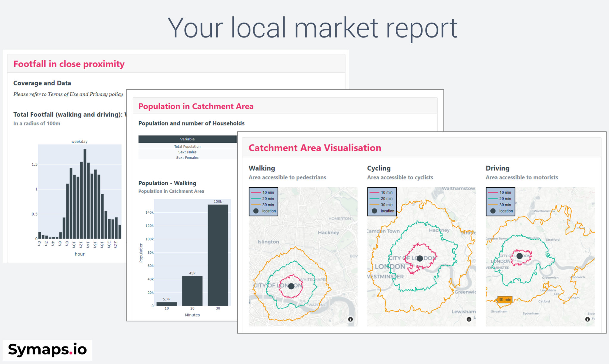
Task: Click the Sydenham label on Driving map
Action: 531,313
